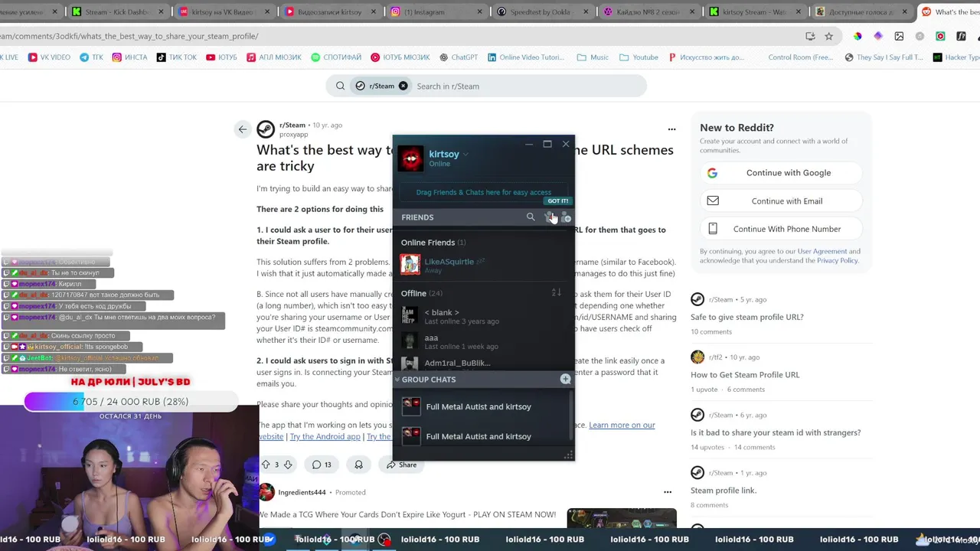The height and width of the screenshot is (551, 980).
Task: Open the Privacy Policy link
Action: coord(838,260)
